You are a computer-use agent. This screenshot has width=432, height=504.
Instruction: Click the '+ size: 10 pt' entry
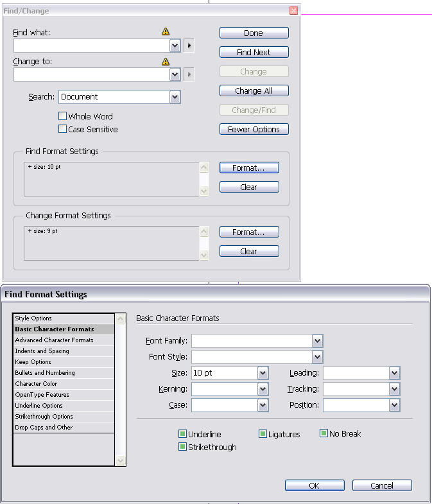44,167
